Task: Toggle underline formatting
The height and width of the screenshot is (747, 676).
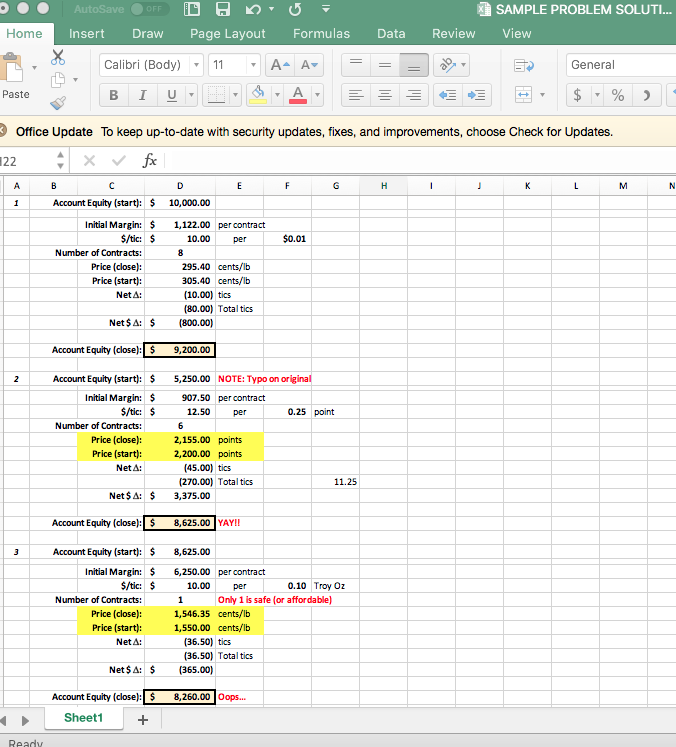Action: [172, 95]
